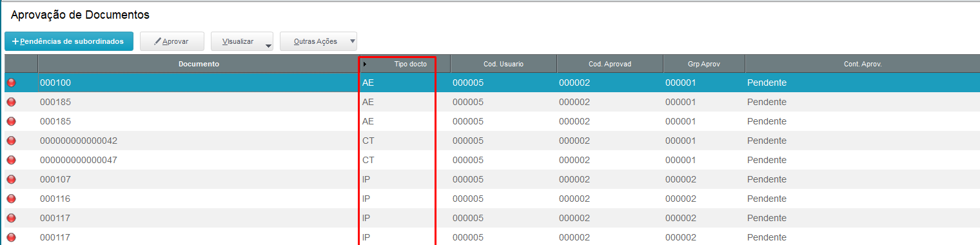980x245 pixels.
Task: Click red status icon of document 000107
Action: pyautogui.click(x=11, y=179)
